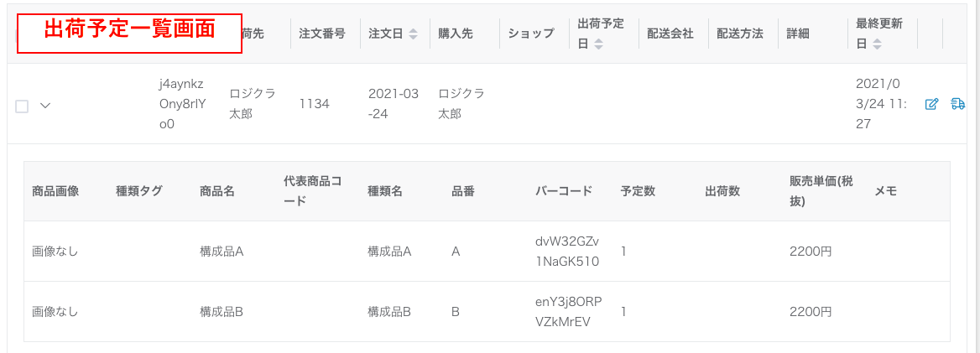Click barcode dvW32GZv1NaGK510

click(x=567, y=252)
